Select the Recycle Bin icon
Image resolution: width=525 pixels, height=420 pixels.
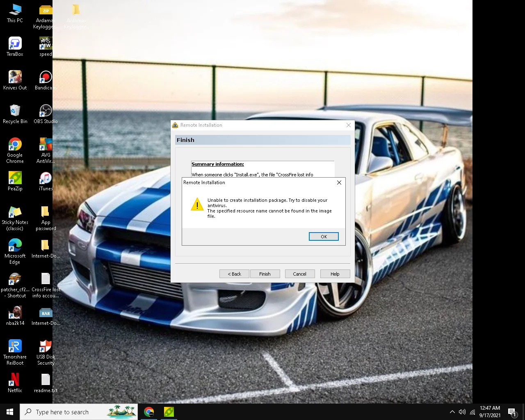point(15,114)
